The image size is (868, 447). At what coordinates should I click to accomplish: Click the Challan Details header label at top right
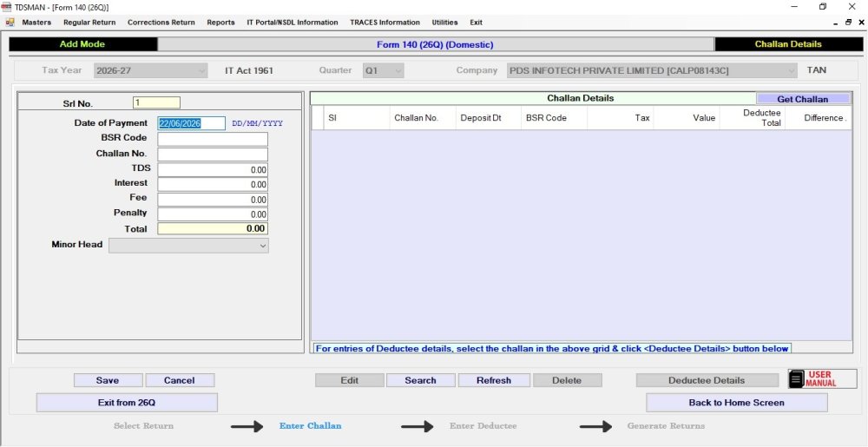(x=789, y=44)
